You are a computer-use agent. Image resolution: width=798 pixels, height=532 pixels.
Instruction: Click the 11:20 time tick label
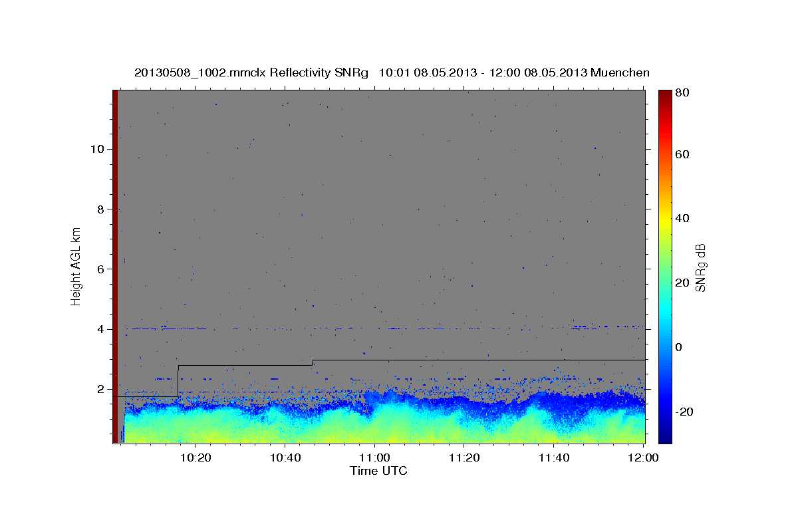tap(464, 458)
